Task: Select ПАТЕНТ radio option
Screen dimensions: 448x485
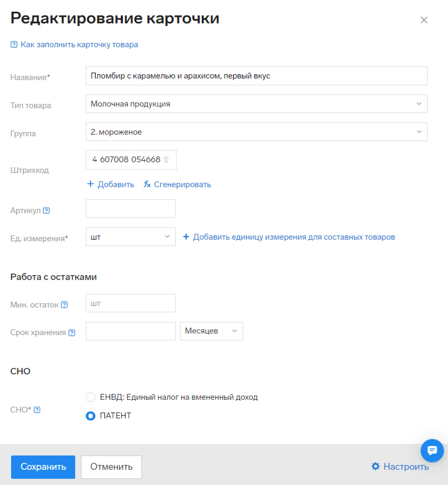Action: [x=91, y=416]
